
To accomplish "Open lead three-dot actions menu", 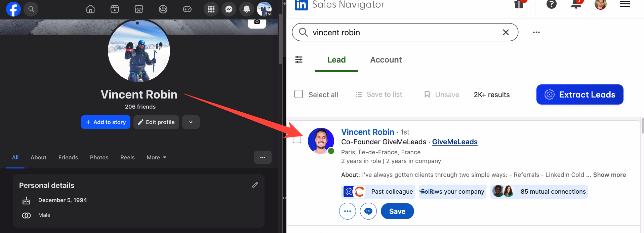I will click(348, 211).
